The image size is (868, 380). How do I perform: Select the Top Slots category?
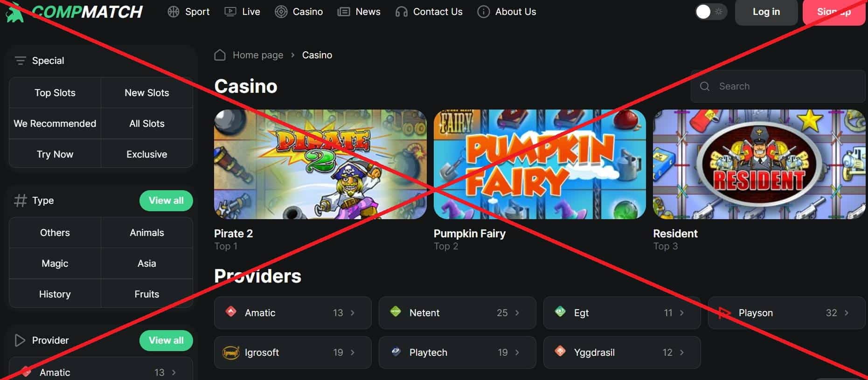[x=55, y=93]
